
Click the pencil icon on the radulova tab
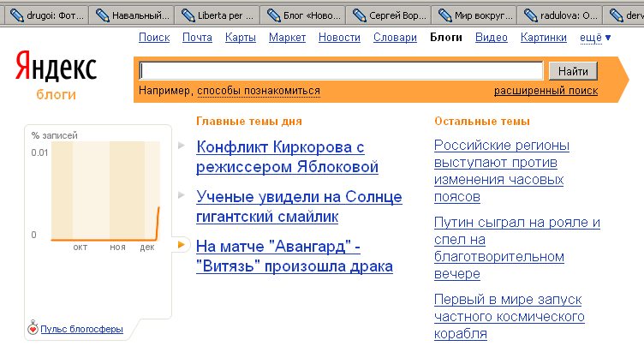click(531, 15)
